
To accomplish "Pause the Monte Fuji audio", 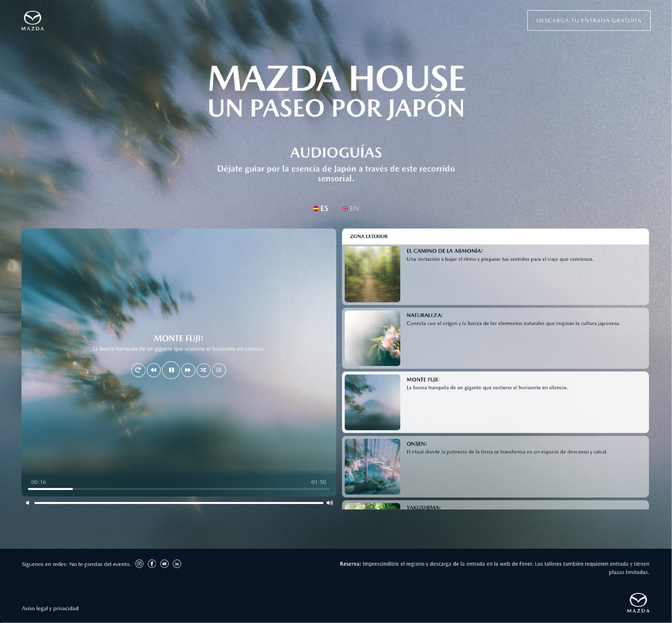I will [171, 370].
